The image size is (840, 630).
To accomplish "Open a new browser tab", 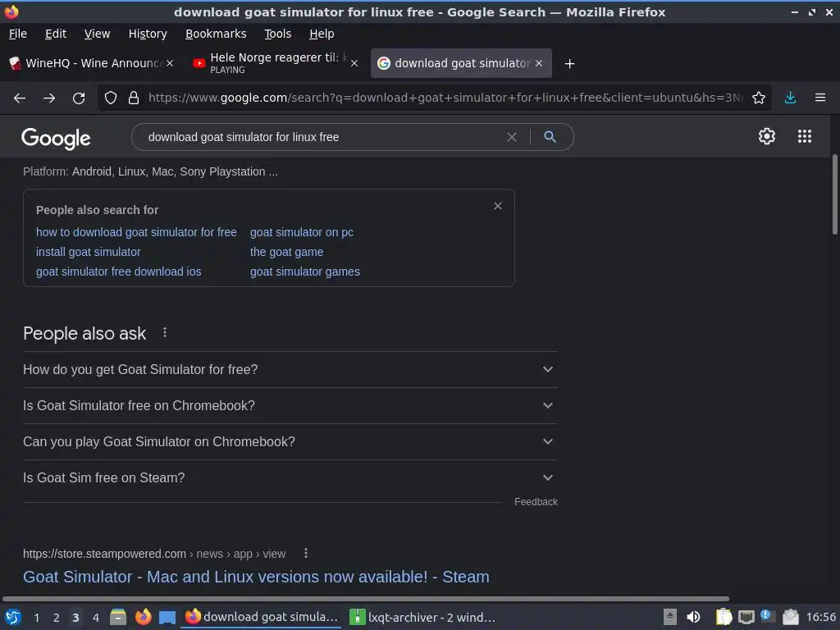I will [569, 64].
